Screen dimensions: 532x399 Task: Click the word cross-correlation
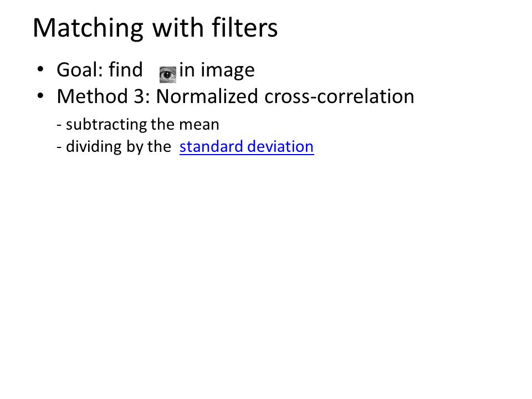pos(339,96)
